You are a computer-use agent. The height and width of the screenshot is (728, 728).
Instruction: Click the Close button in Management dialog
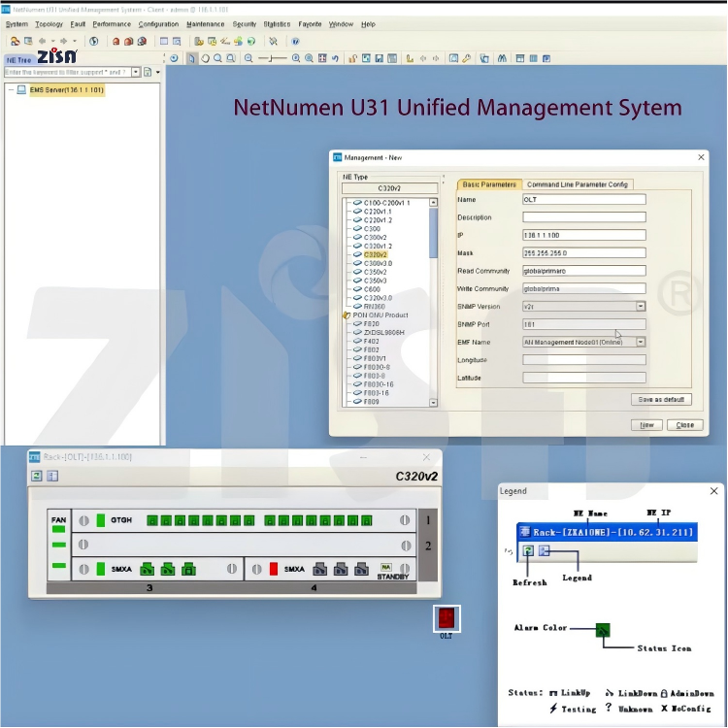[x=684, y=425]
